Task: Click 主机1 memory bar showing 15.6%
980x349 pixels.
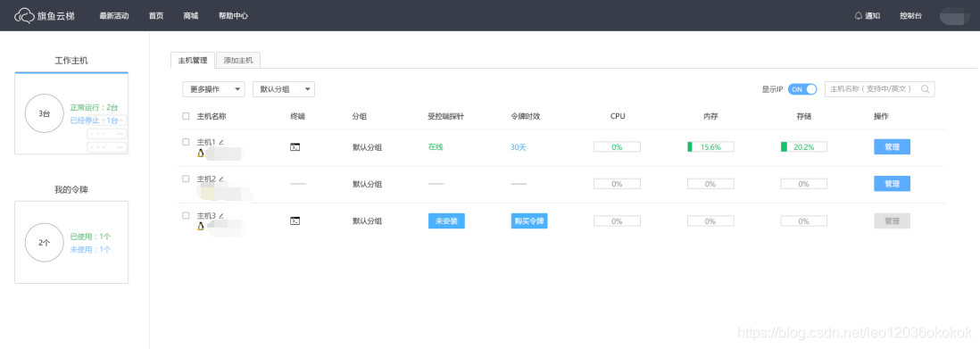Action: point(710,147)
